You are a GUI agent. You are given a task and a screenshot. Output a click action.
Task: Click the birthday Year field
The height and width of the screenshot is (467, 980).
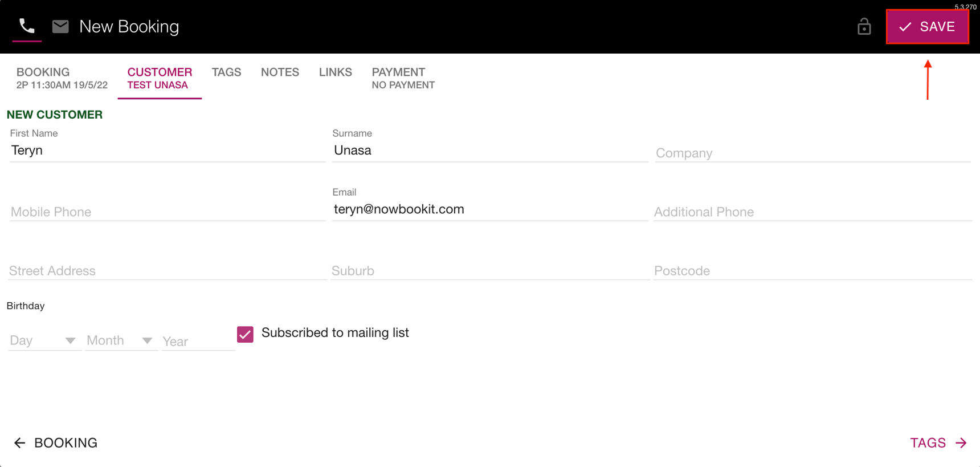click(x=198, y=341)
